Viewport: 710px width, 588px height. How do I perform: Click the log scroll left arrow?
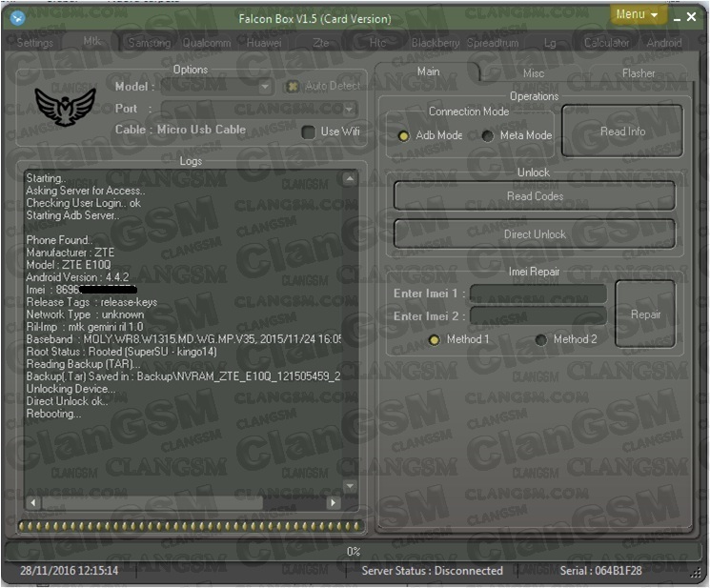pyautogui.click(x=33, y=502)
